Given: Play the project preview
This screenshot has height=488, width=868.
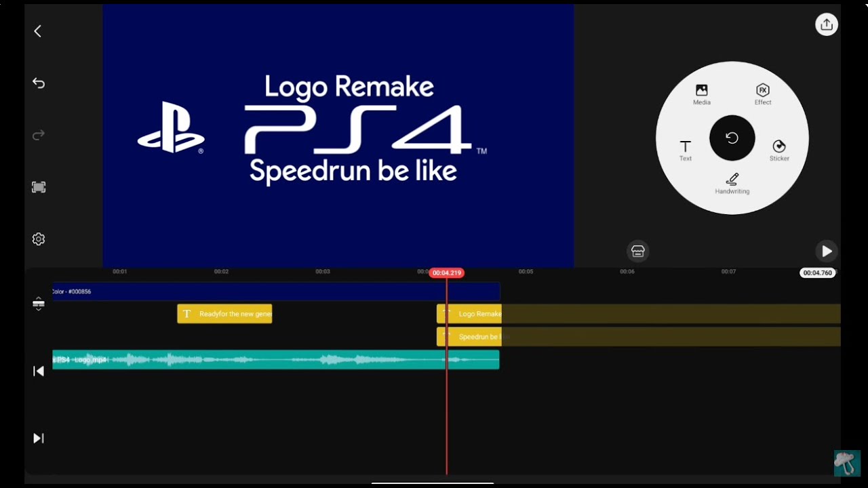Looking at the screenshot, I should pyautogui.click(x=826, y=251).
